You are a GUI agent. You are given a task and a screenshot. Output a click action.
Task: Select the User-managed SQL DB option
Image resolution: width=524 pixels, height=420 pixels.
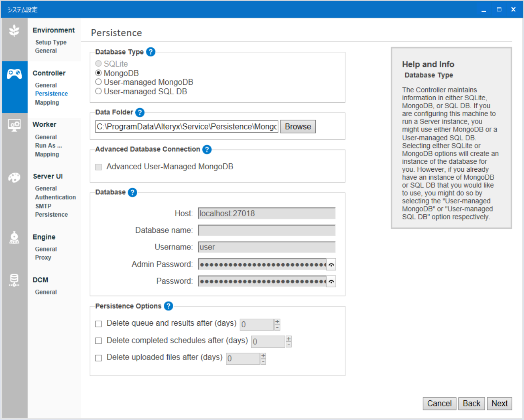click(98, 91)
